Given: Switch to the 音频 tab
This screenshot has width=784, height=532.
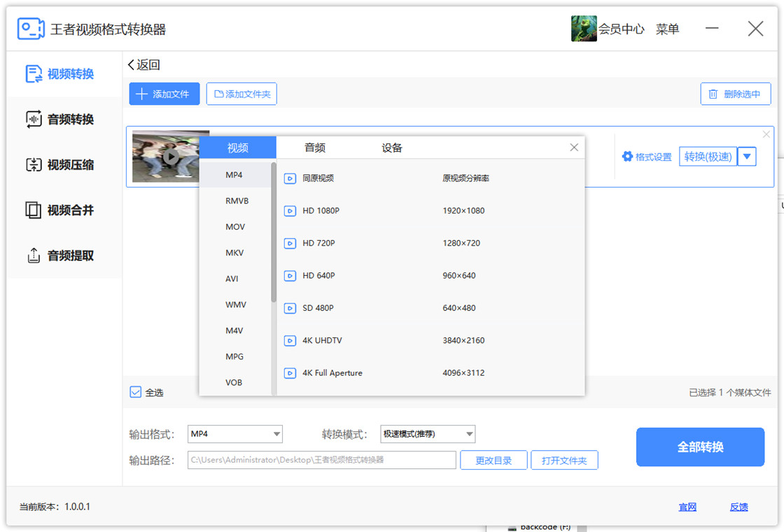Looking at the screenshot, I should point(315,148).
